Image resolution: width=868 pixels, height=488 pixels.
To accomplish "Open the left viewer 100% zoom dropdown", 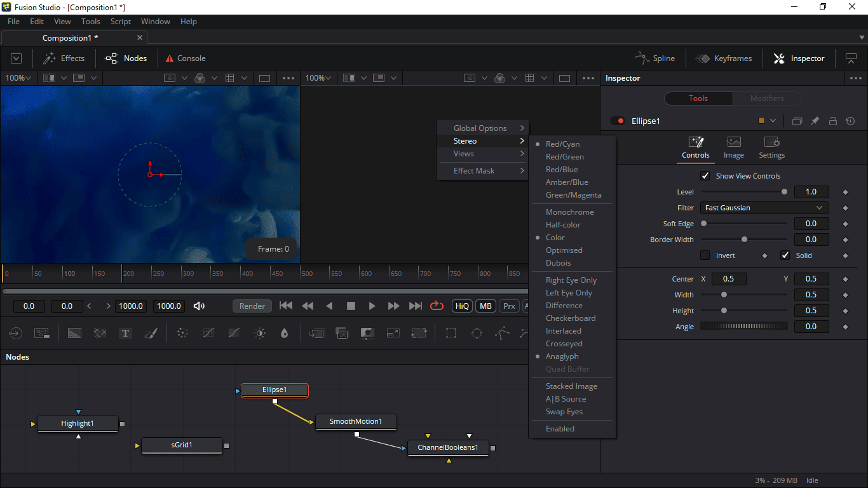I will (x=18, y=78).
